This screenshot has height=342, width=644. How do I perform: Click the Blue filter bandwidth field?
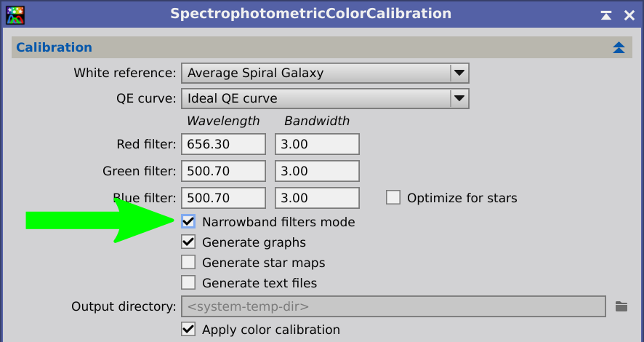coord(317,198)
